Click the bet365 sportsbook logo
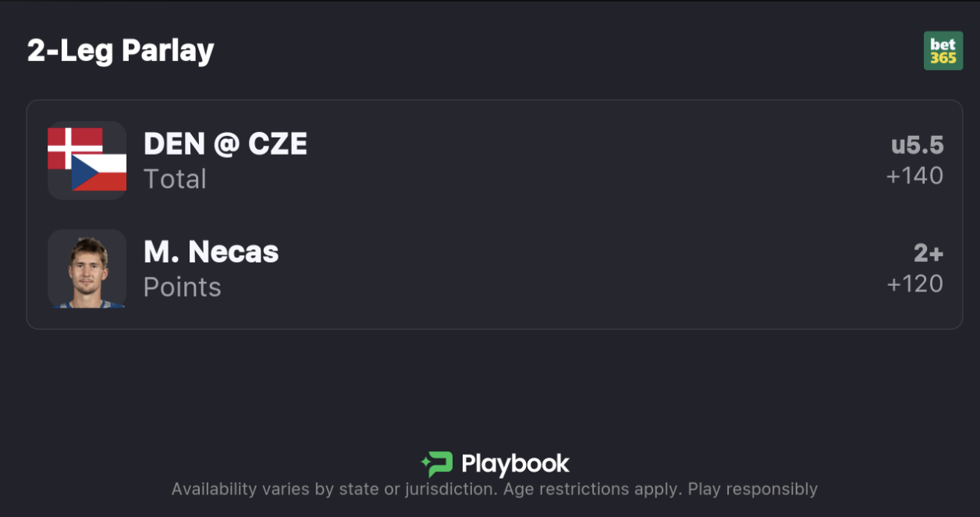Viewport: 980px width, 517px height. pyautogui.click(x=943, y=51)
